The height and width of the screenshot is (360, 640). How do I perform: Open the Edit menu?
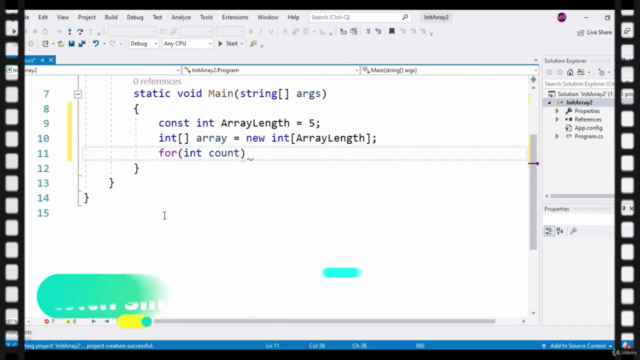(43, 17)
